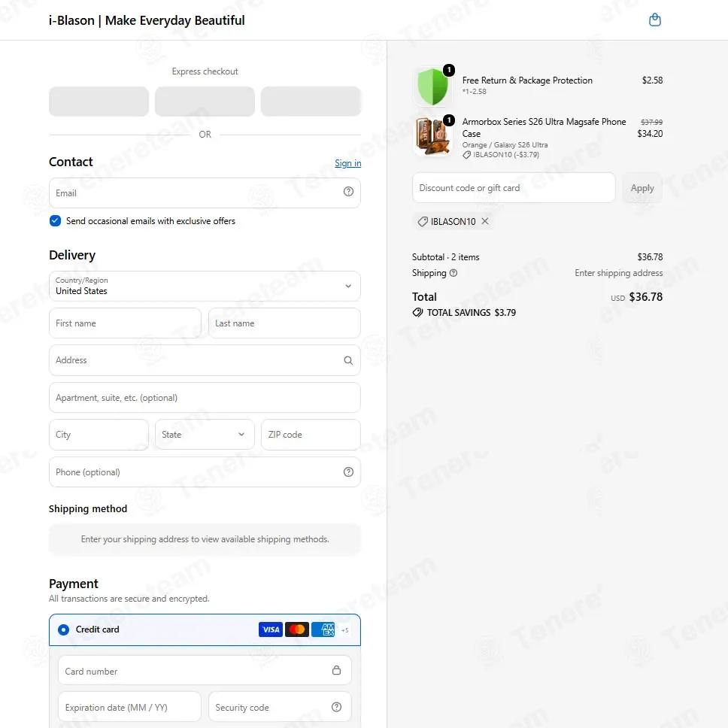Image resolution: width=728 pixels, height=728 pixels.
Task: Click the Armorbox phone case thumbnail
Action: tap(432, 136)
